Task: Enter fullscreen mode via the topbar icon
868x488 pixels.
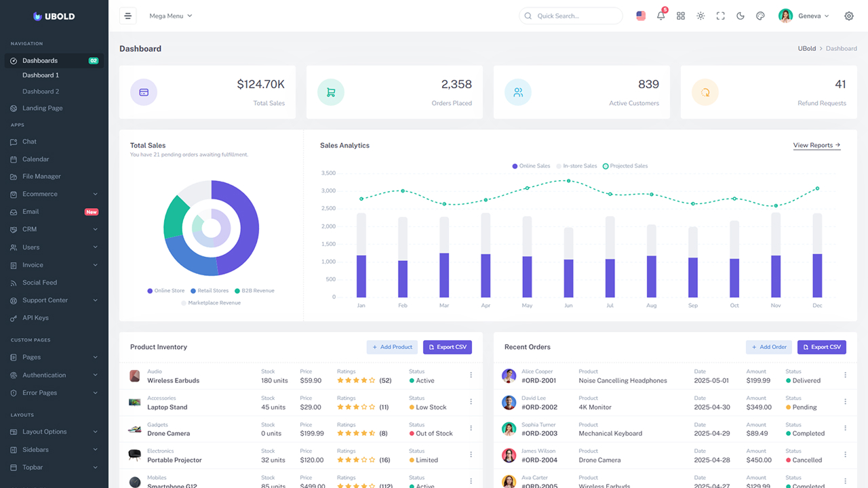Action: (x=721, y=16)
